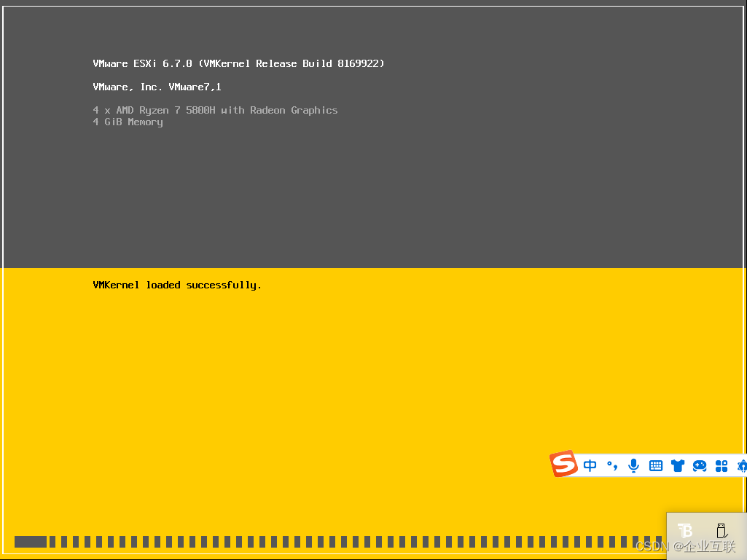The image size is (747, 560).
Task: Open the emoji picker on the Sogou toolbar
Action: click(700, 465)
